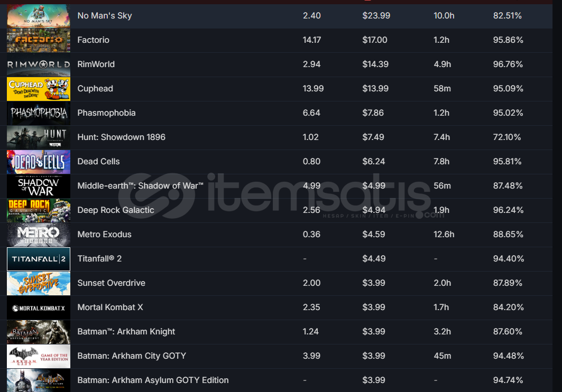Viewport: 562px width, 392px height.
Task: Click the 87.60% rating for Arkham Knight
Action: coord(508,332)
